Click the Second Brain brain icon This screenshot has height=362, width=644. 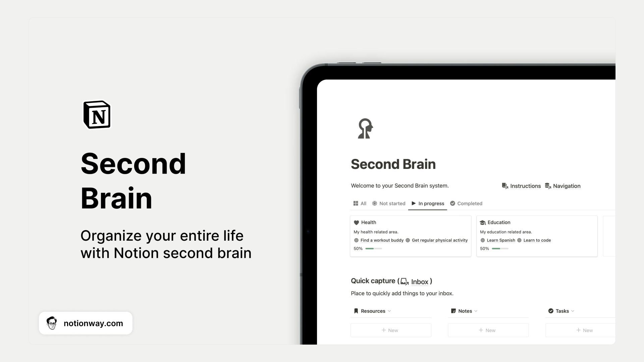(365, 129)
